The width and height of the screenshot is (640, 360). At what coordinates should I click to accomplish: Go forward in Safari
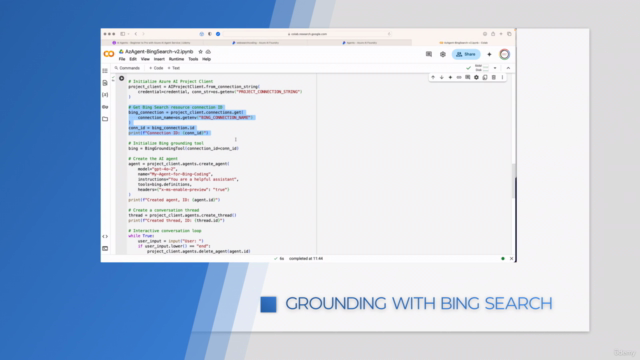[143, 34]
